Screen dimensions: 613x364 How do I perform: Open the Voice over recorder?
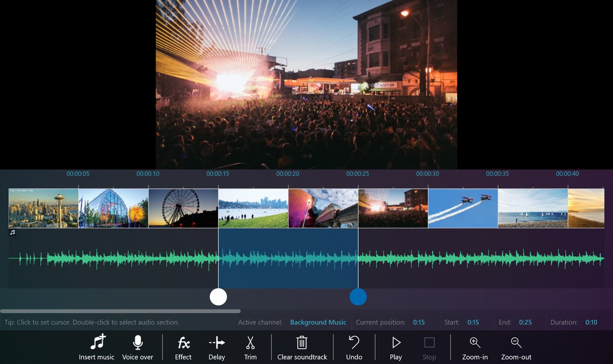[x=137, y=346]
